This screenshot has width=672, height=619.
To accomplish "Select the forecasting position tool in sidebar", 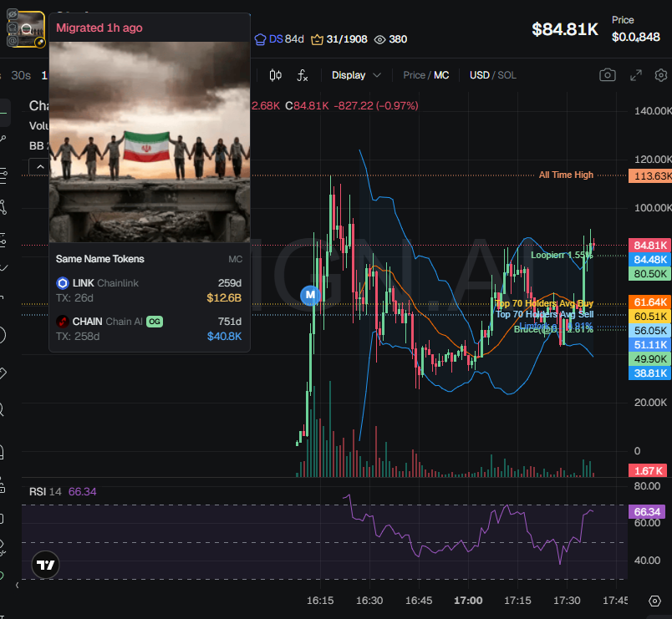I will coord(3,241).
